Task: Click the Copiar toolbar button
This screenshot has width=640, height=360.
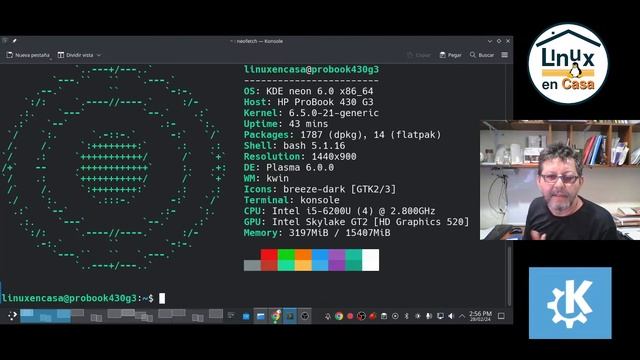Action: (x=419, y=55)
